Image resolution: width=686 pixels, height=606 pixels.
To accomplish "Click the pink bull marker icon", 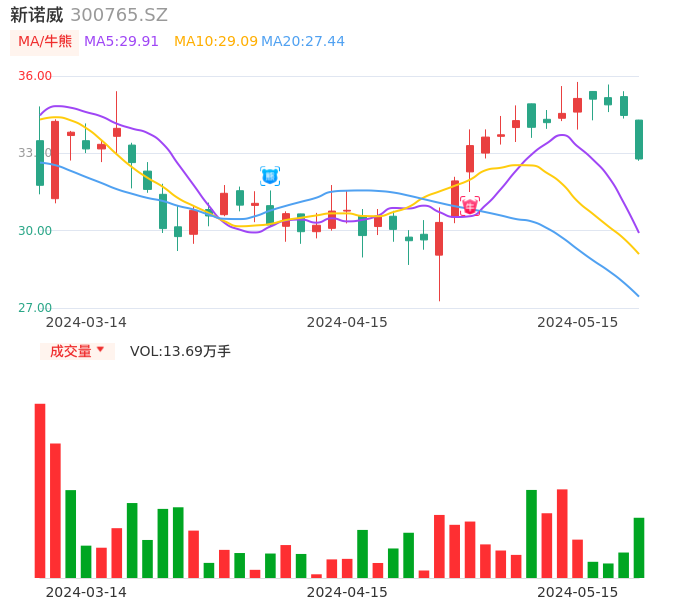I will 470,206.
